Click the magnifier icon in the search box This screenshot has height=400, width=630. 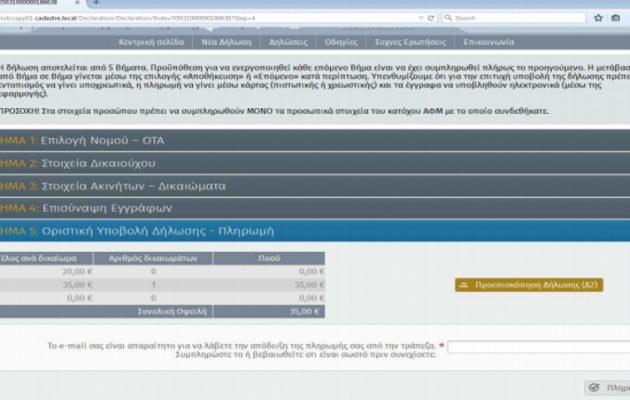[x=448, y=18]
